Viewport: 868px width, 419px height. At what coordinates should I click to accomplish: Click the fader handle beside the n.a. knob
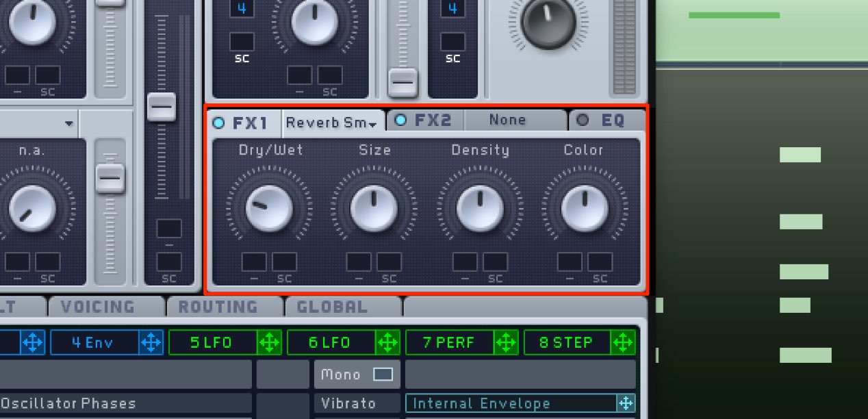(110, 179)
